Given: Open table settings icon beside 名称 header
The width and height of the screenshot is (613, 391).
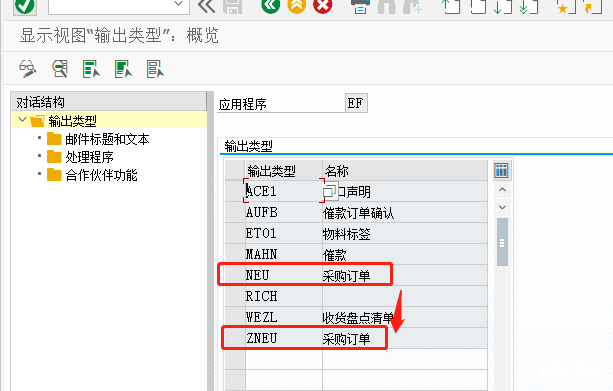Looking at the screenshot, I should [501, 170].
